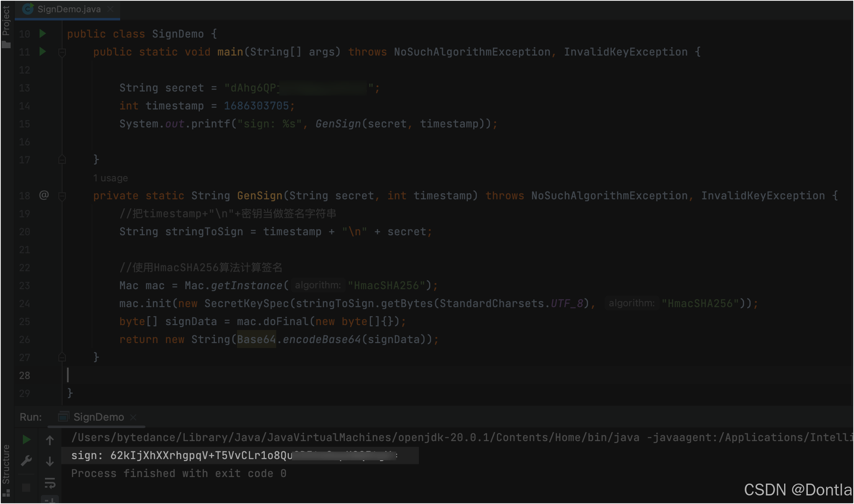Click "Process finished with exit code 0" text
This screenshot has width=854, height=504.
pyautogui.click(x=179, y=473)
